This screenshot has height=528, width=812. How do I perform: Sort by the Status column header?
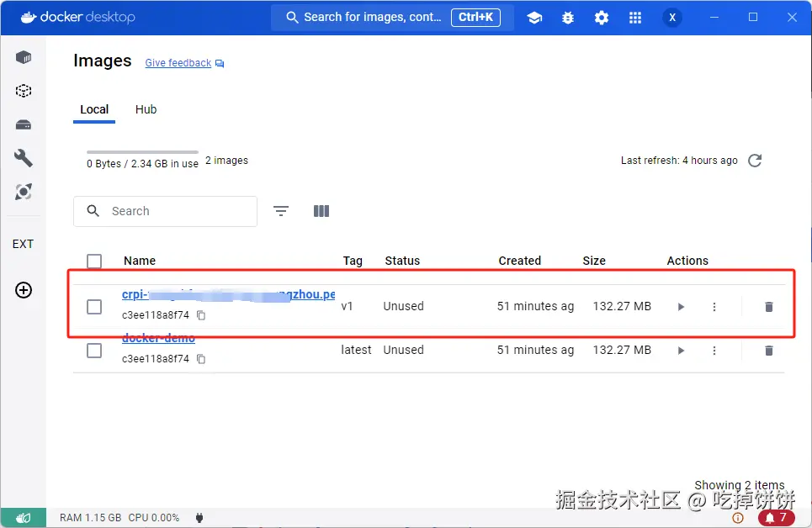click(402, 261)
